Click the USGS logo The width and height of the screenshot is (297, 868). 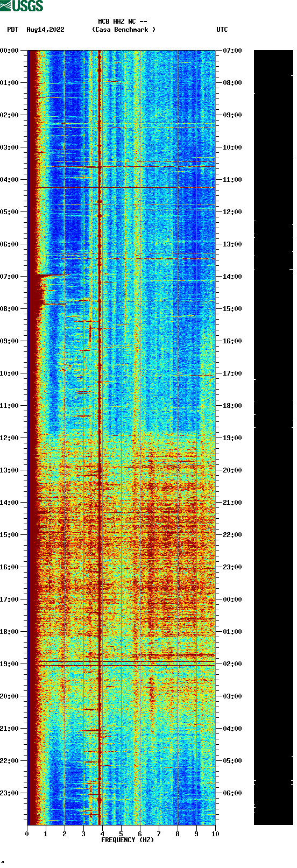(x=22, y=6)
